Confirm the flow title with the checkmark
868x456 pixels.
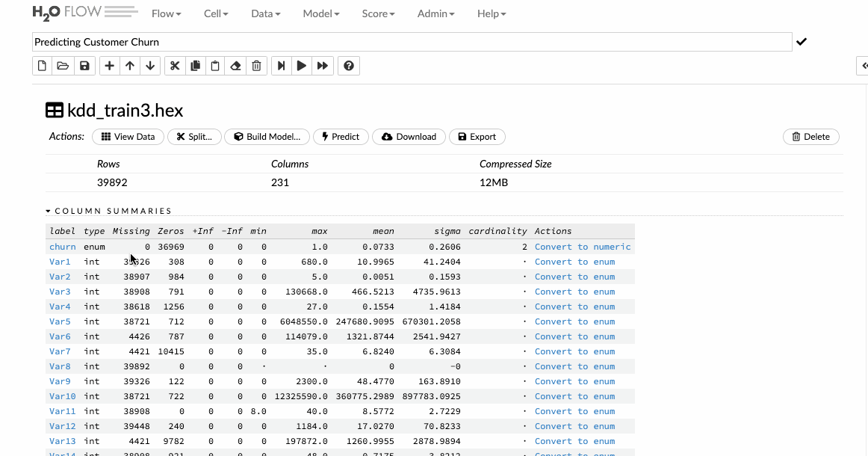click(802, 42)
